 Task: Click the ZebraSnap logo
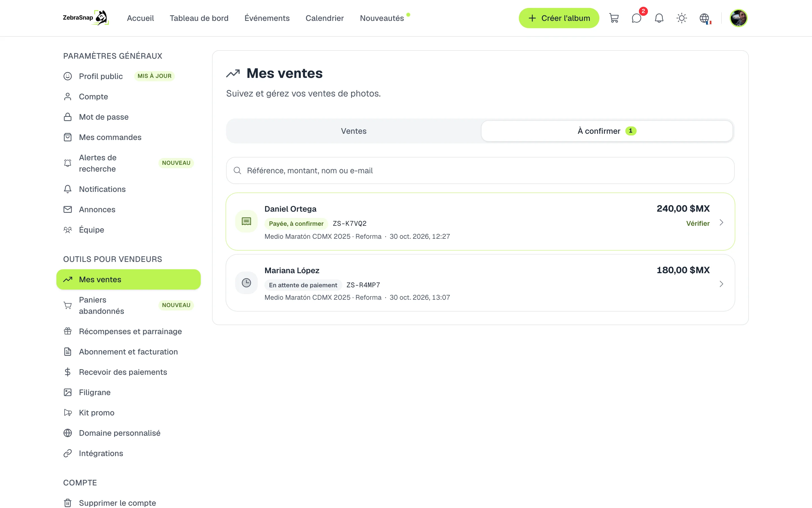[x=85, y=18]
